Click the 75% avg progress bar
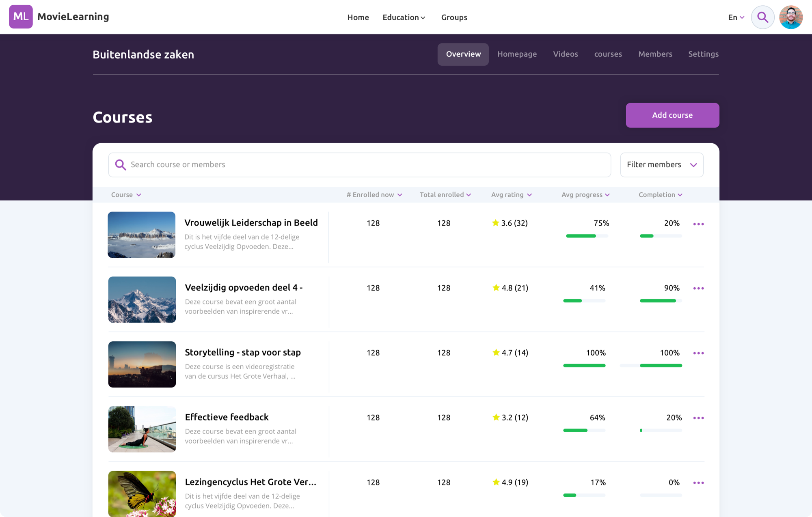This screenshot has width=812, height=517. 587,236
